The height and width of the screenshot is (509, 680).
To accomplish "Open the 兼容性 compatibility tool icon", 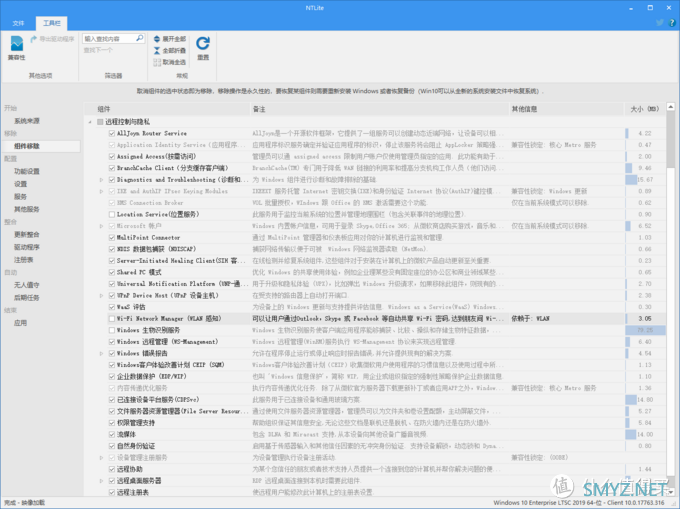I will pos(16,44).
